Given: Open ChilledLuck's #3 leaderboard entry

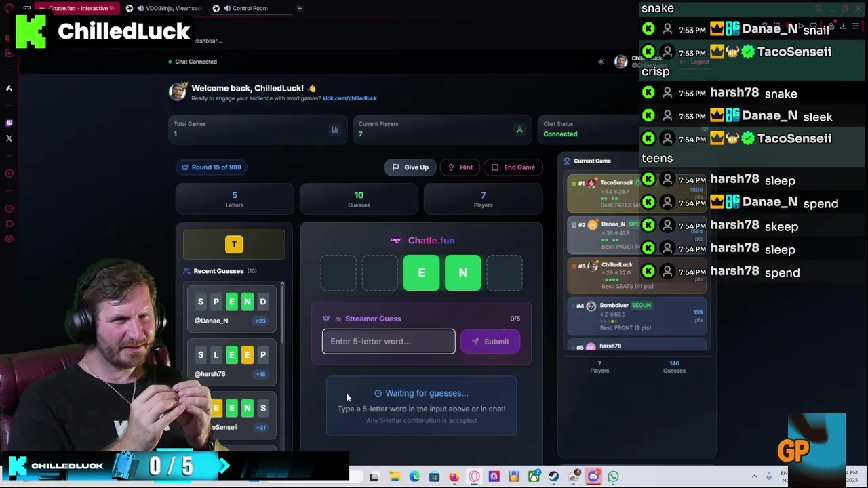Looking at the screenshot, I should coord(637,276).
